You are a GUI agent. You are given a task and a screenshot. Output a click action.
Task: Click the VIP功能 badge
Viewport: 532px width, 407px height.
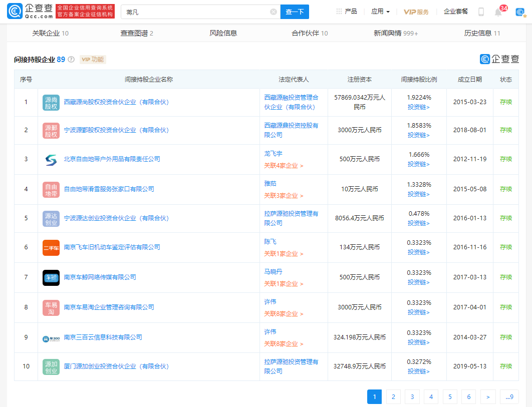tap(93, 60)
